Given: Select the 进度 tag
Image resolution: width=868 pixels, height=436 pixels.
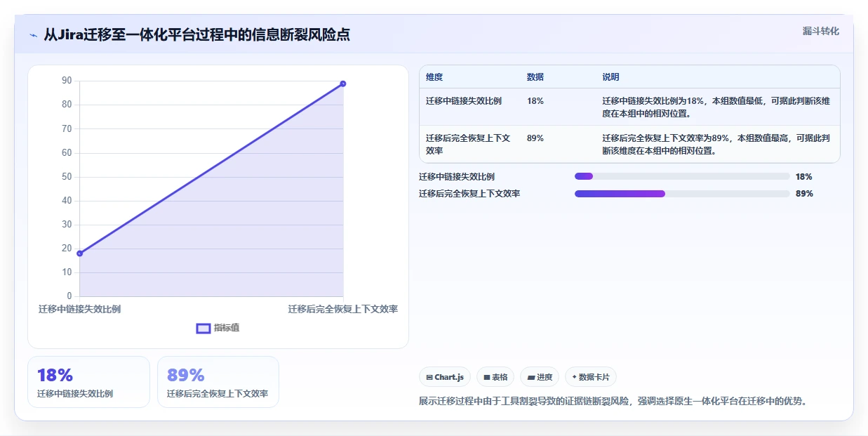Looking at the screenshot, I should pos(540,377).
